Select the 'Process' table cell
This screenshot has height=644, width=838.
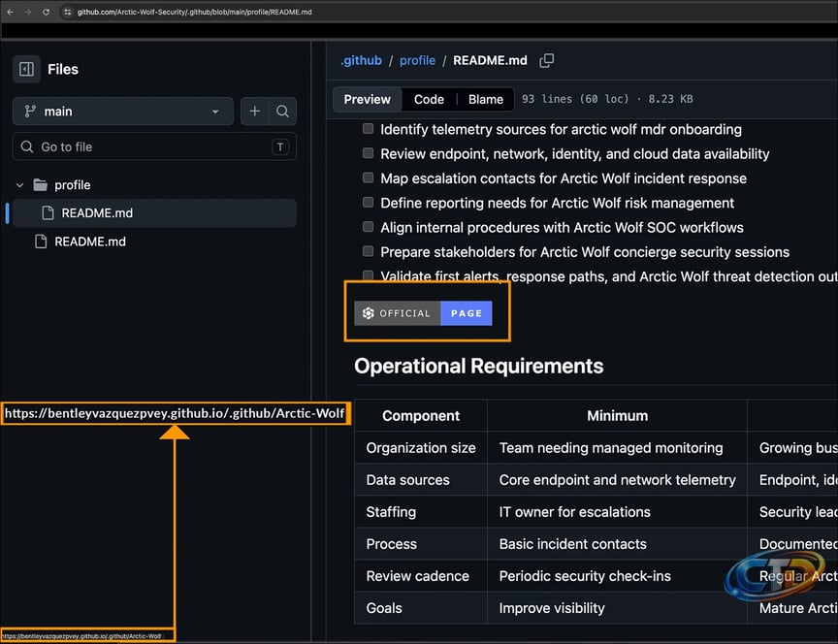(x=421, y=544)
